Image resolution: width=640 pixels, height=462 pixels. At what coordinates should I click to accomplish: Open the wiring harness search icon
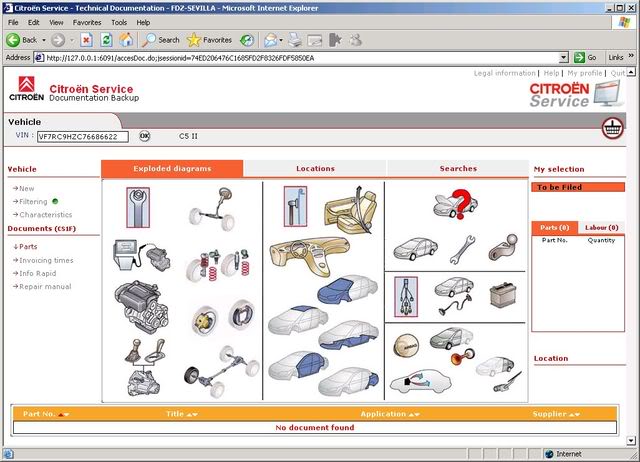pos(406,297)
